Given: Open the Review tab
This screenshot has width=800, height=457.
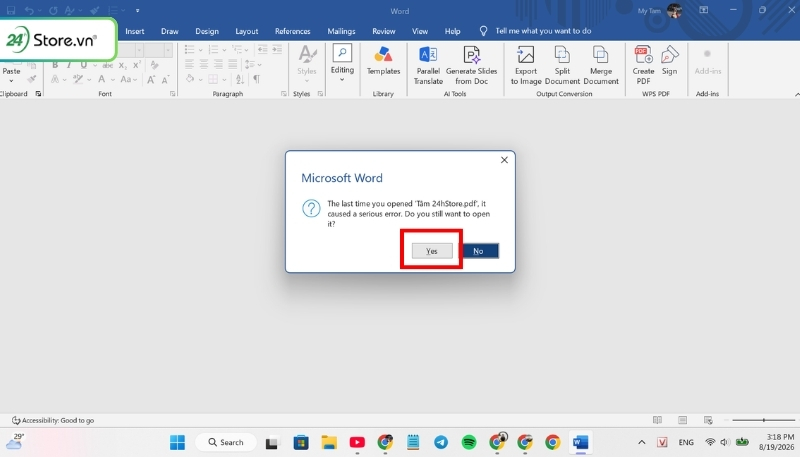Looking at the screenshot, I should (384, 31).
